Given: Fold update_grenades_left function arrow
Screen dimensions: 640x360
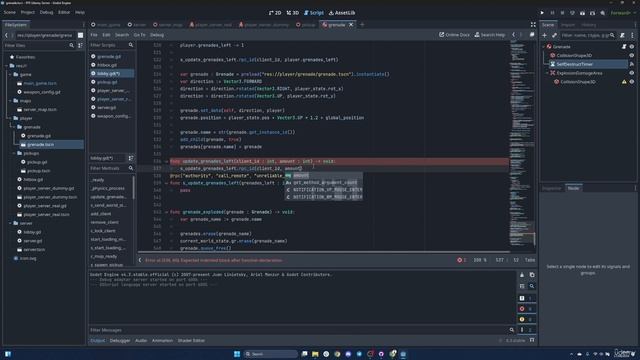Looking at the screenshot, I should coord(167,161).
